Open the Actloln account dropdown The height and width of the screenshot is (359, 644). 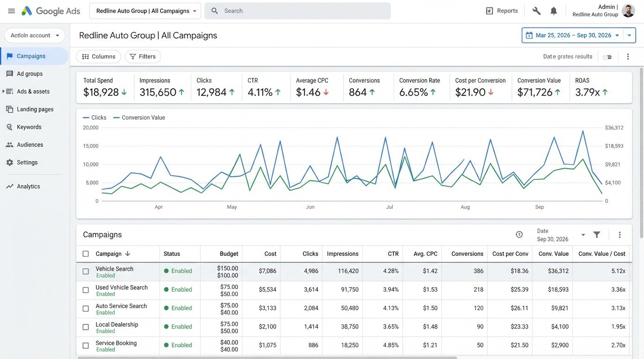35,36
